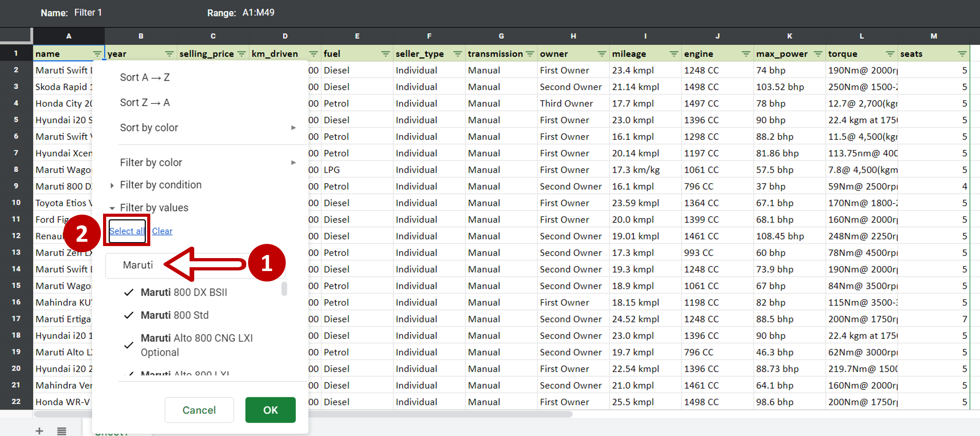
Task: Open the filter icon in the transmission header
Action: (x=530, y=54)
